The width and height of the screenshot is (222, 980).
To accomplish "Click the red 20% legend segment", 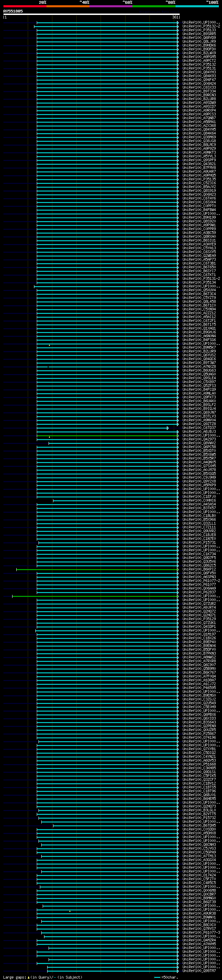I will 25,6.
